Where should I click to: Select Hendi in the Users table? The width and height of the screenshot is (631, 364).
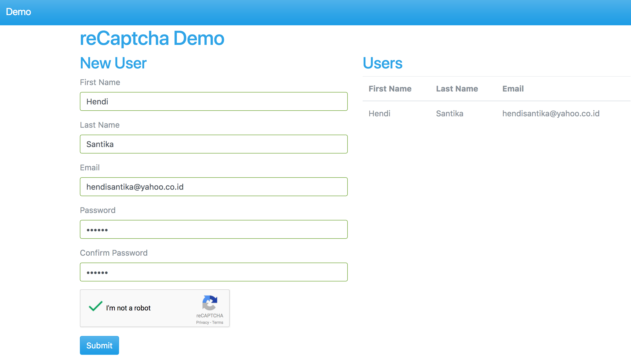(379, 114)
